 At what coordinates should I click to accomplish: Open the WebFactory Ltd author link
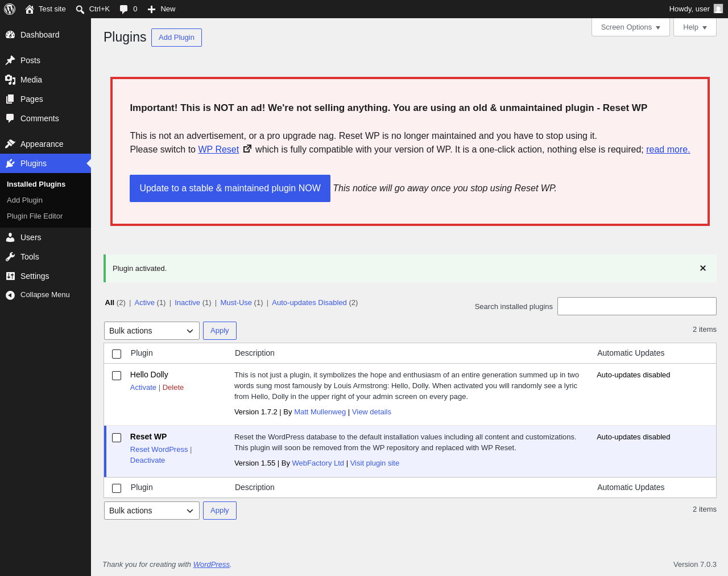click(x=318, y=463)
